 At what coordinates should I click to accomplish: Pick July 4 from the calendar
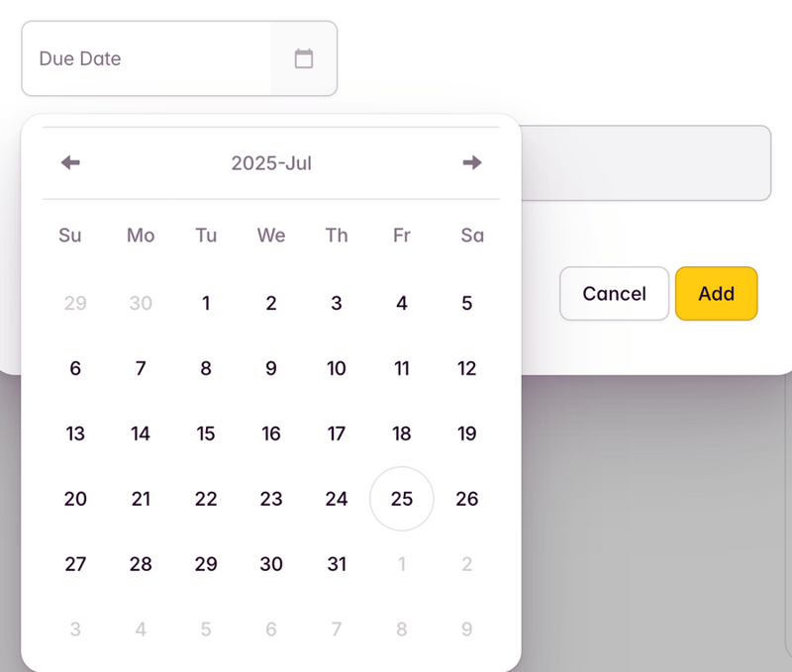coord(401,304)
